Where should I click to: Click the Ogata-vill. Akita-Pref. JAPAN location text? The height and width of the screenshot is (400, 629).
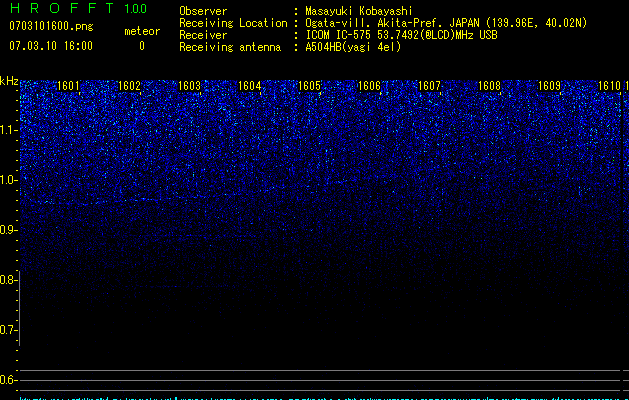pos(446,23)
